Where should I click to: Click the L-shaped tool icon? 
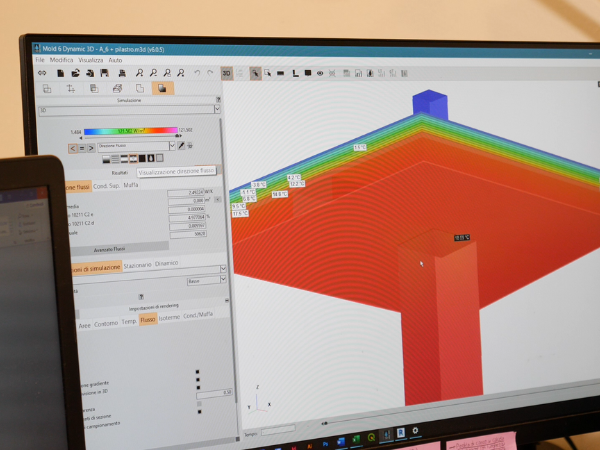(x=295, y=73)
